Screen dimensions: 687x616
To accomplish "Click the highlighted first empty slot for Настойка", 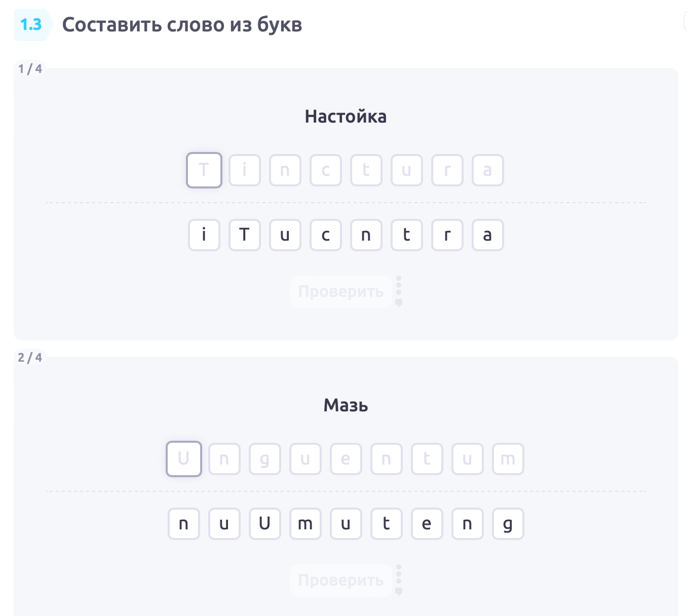I will [204, 170].
